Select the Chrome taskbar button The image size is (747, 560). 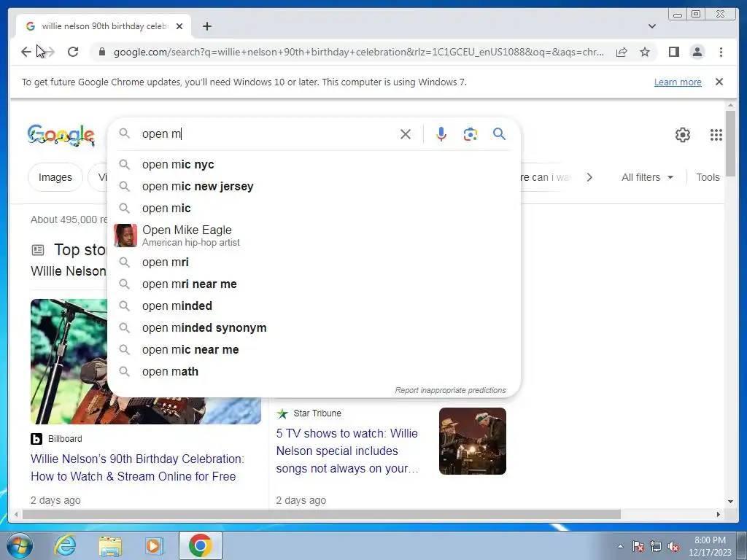pos(200,545)
